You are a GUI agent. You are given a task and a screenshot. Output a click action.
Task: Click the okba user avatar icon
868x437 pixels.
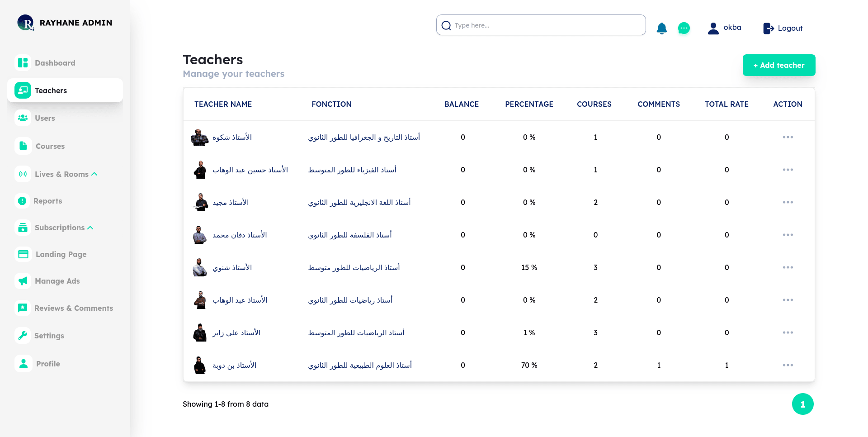pos(713,28)
